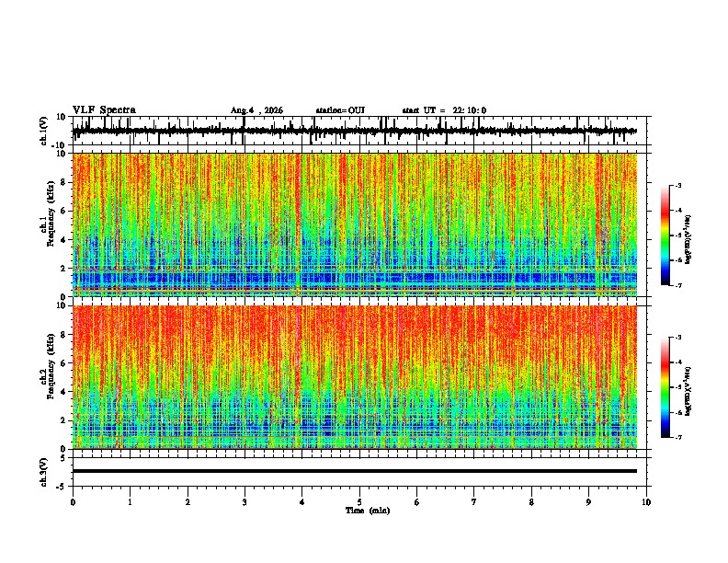The width and height of the screenshot is (728, 563).
Task: Click the "9" tick label on the Time axis
Action: 588,502
